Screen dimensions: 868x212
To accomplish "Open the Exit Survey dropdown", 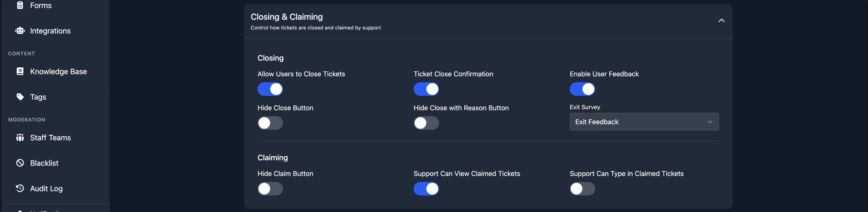I will tap(644, 122).
